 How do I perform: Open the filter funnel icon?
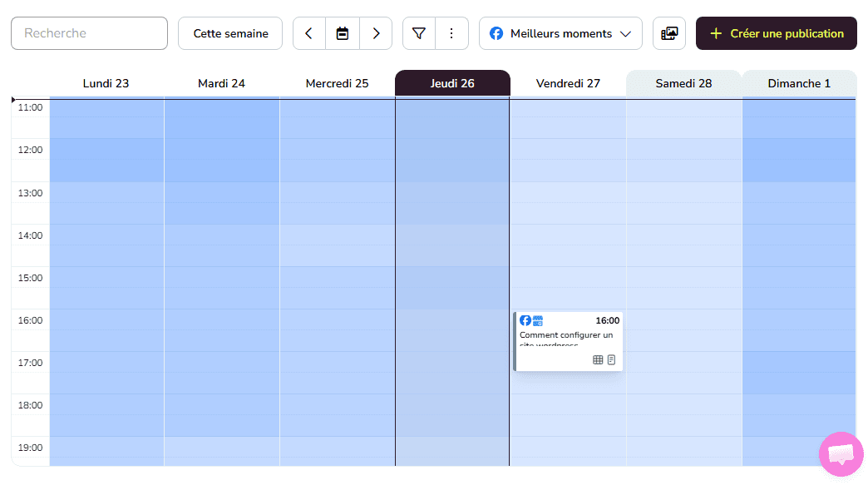coord(419,33)
